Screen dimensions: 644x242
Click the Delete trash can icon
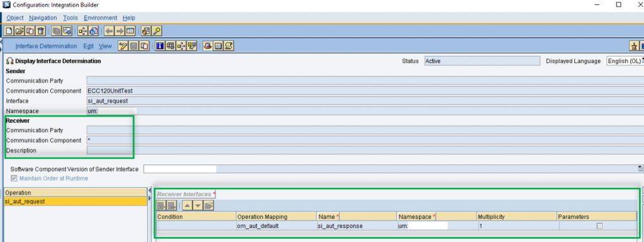[x=41, y=31]
